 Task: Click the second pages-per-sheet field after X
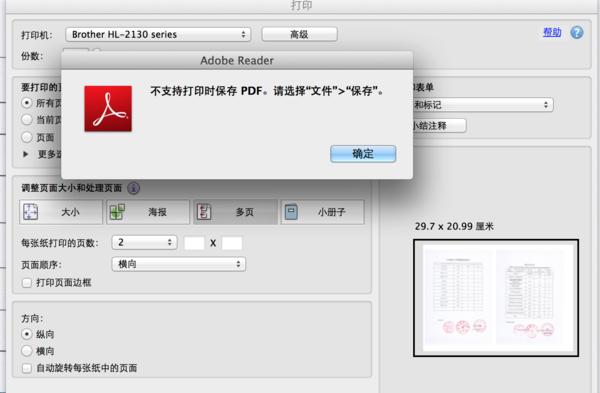(232, 243)
